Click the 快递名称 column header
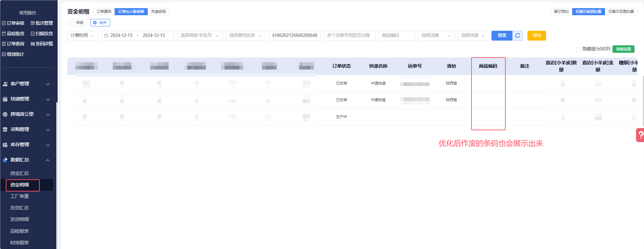The height and width of the screenshot is (249, 644). [x=378, y=66]
